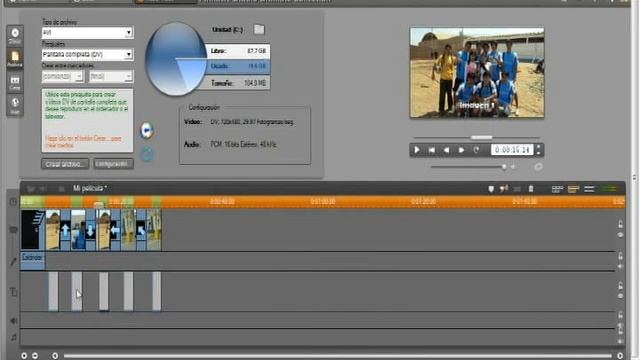The image size is (640, 360).
Task: Open the Tipo de archivo dropdown
Action: pyautogui.click(x=87, y=32)
